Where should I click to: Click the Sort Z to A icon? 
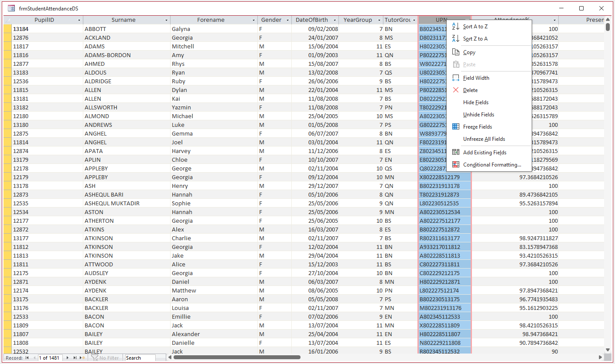pyautogui.click(x=455, y=39)
